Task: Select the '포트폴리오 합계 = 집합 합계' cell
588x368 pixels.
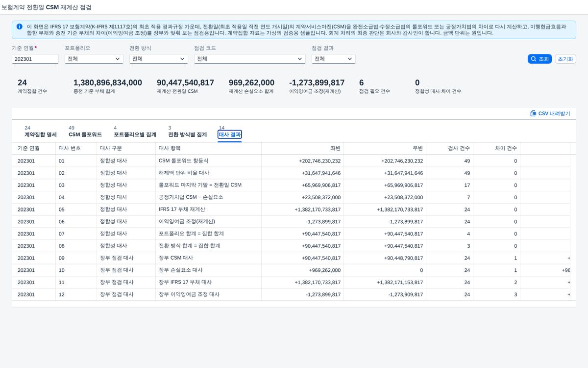Action: [x=208, y=234]
